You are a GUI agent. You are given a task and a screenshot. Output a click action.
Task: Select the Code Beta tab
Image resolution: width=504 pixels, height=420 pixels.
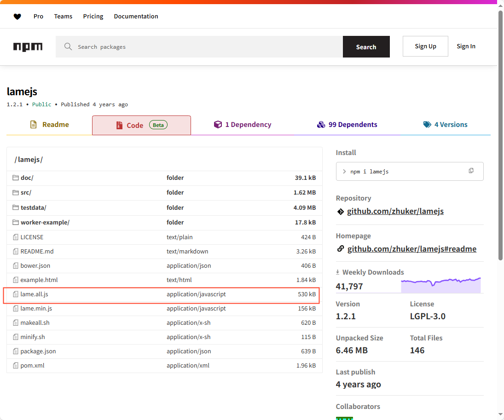(141, 125)
